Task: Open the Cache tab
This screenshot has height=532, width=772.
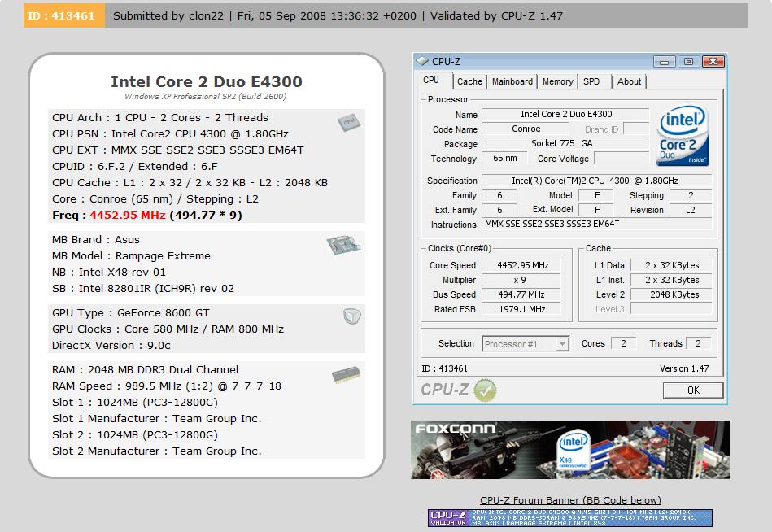Action: (469, 81)
